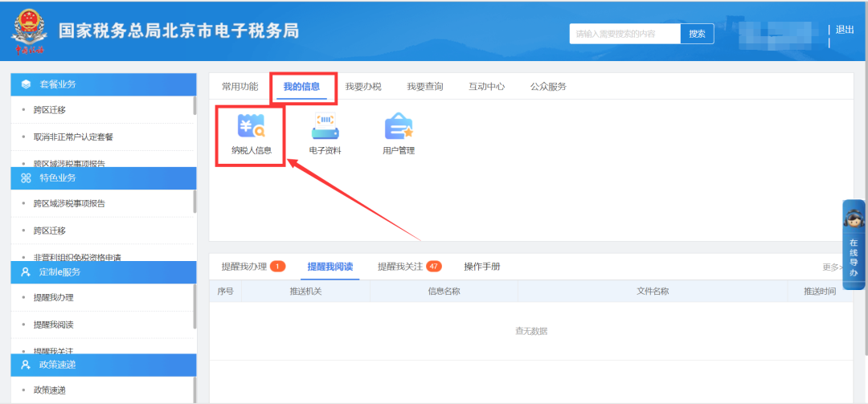Open the 用户管理 icon
868x404 pixels.
[399, 129]
